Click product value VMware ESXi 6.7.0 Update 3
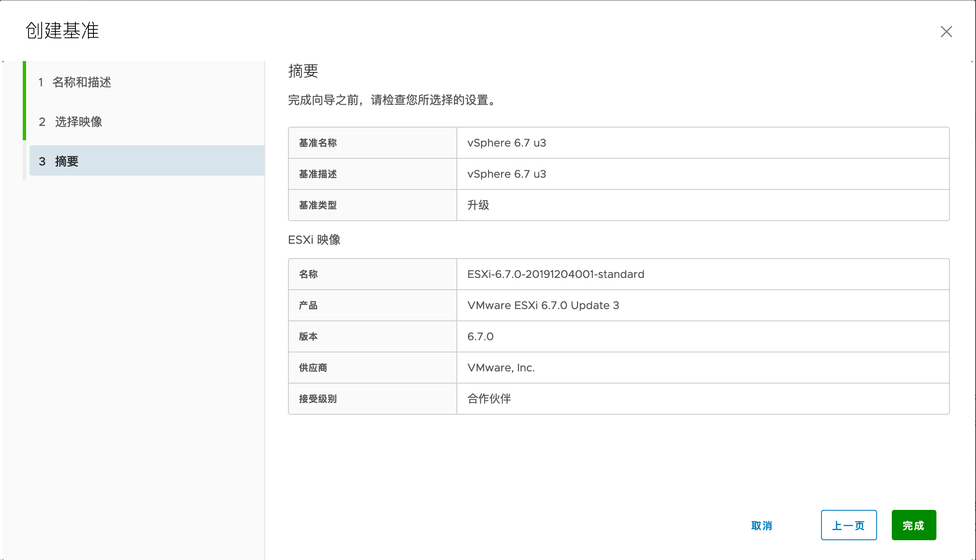This screenshot has width=976, height=560. 543,305
